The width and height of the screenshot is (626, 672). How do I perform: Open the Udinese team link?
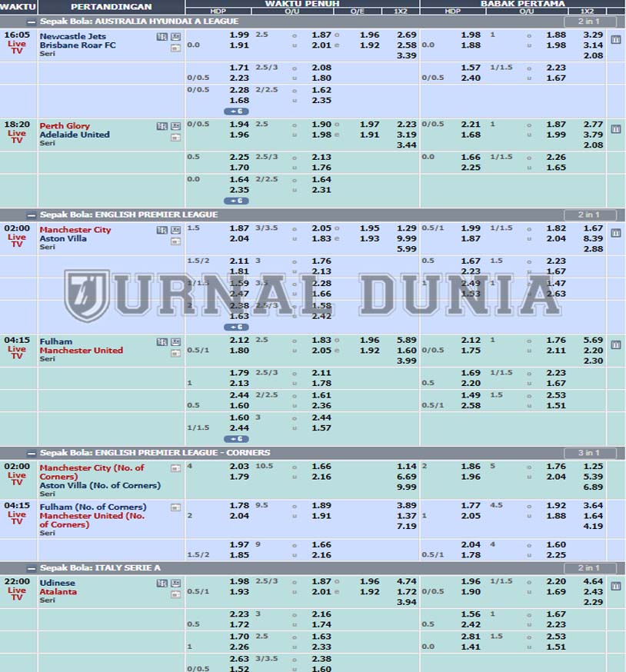click(x=57, y=584)
